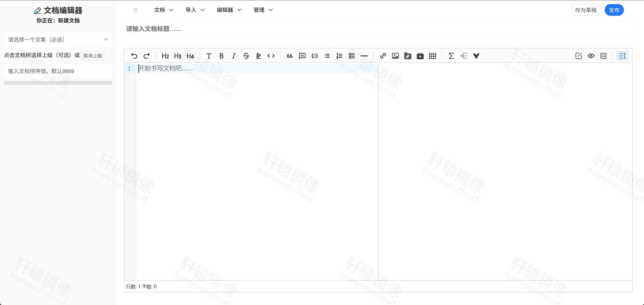This screenshot has width=644, height=305.
Task: Undo the last edit
Action: pyautogui.click(x=134, y=56)
